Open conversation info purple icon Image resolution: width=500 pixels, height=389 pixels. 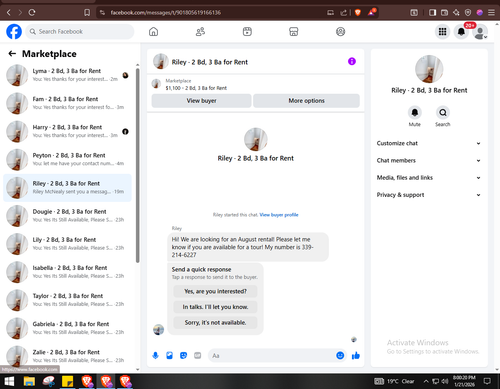(352, 61)
